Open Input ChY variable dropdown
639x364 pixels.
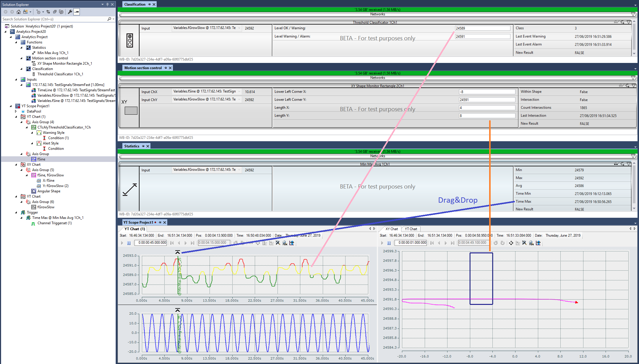239,100
